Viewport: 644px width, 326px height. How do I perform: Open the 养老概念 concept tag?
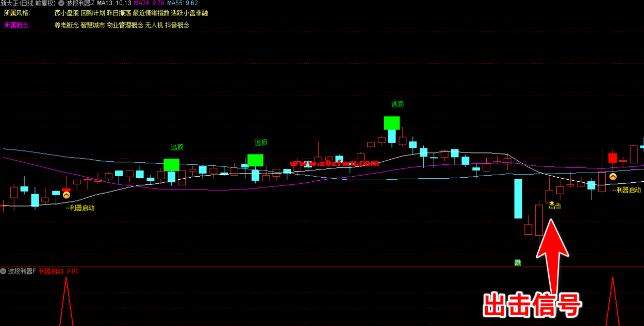[x=67, y=25]
